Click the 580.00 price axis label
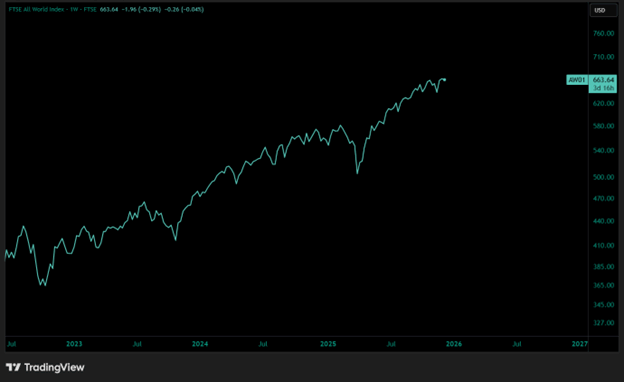624x382 pixels. point(603,126)
